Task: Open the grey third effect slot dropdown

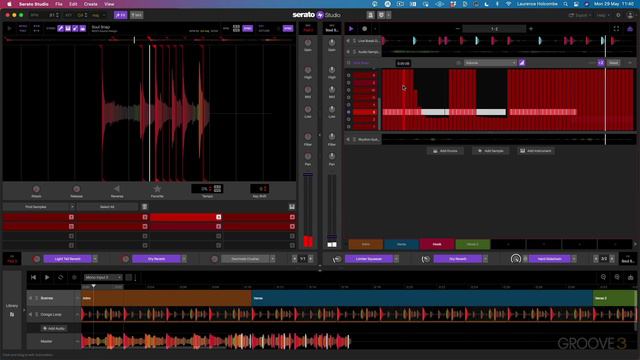Action: (x=273, y=259)
